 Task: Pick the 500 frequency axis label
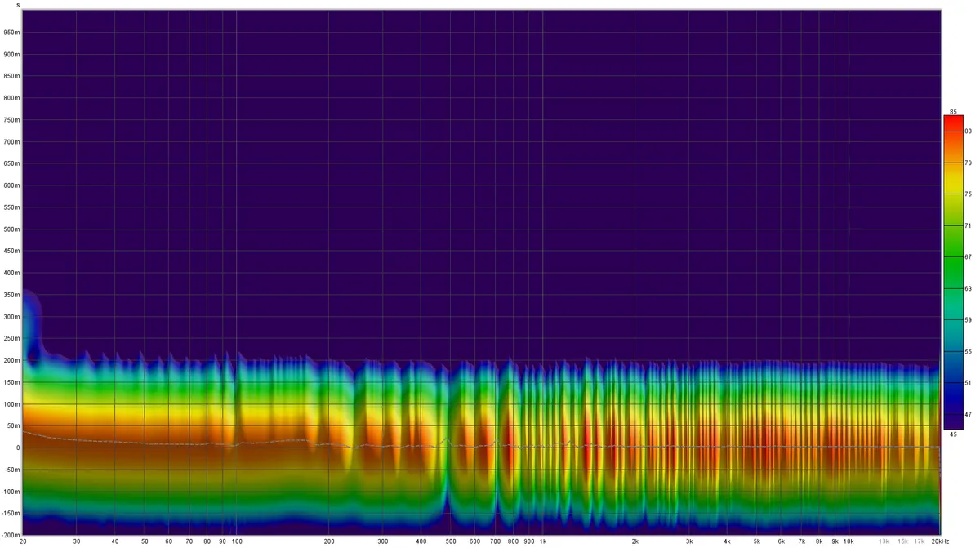pos(450,541)
